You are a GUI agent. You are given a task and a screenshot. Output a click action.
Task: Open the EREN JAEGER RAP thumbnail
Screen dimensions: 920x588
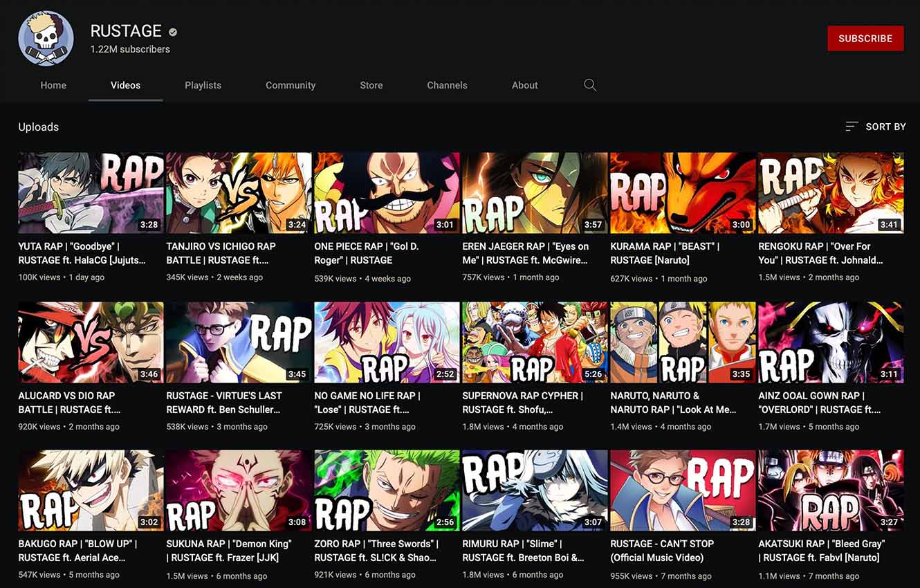click(x=535, y=193)
